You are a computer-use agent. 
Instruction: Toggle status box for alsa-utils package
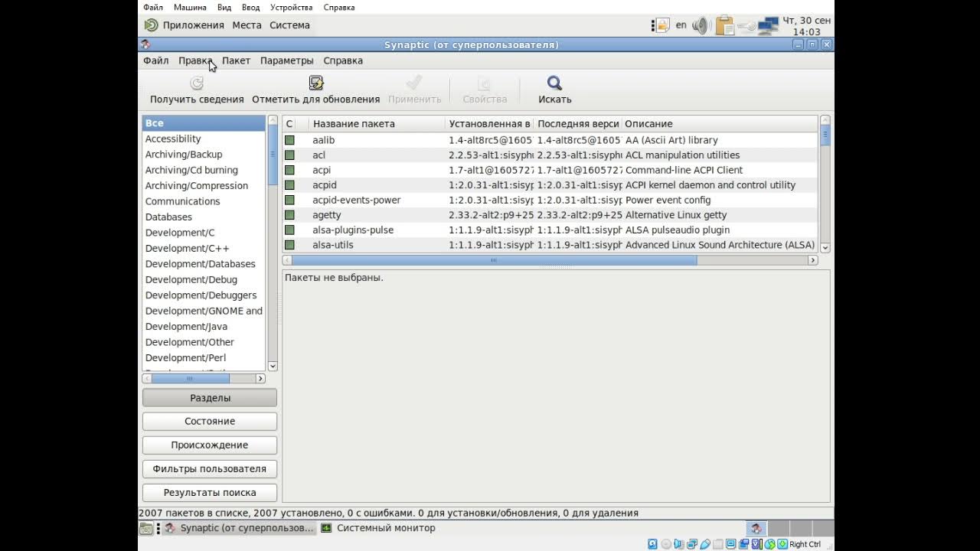tap(289, 245)
